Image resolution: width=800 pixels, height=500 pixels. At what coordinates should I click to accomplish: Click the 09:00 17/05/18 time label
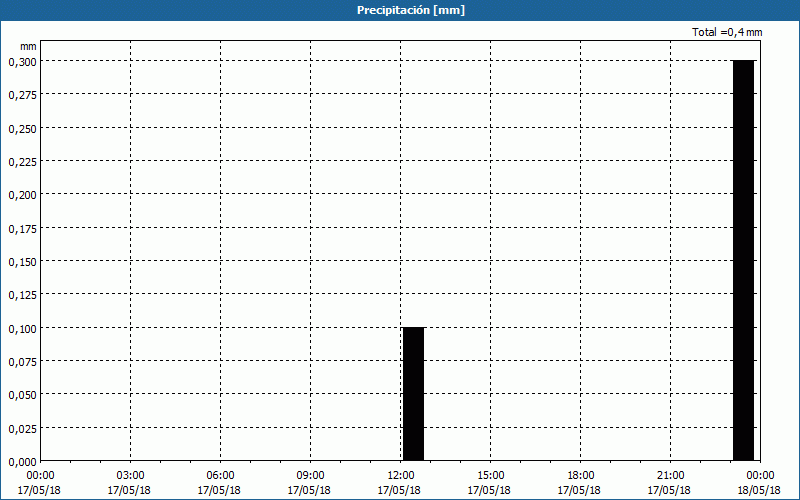click(309, 483)
